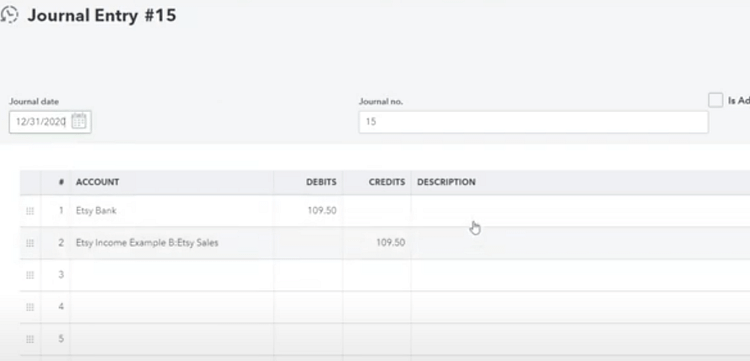Select the credits cell in row 4
The image size is (750, 361).
click(x=377, y=307)
